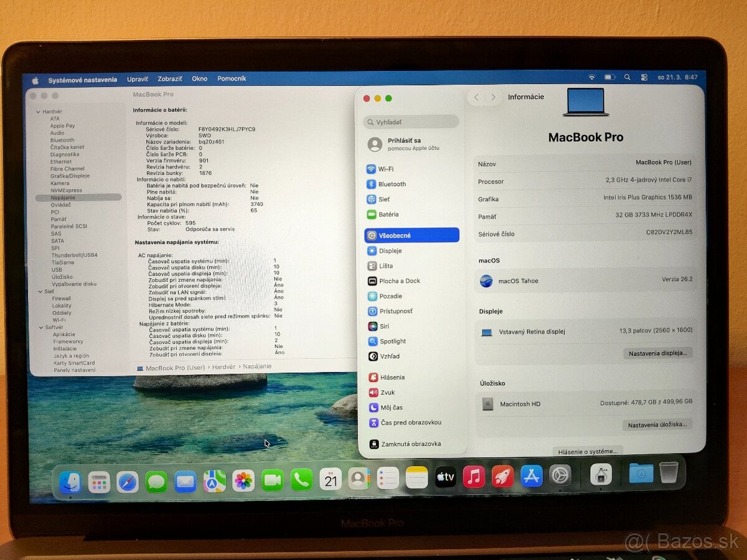Collapse the Softvér tree section

39,327
